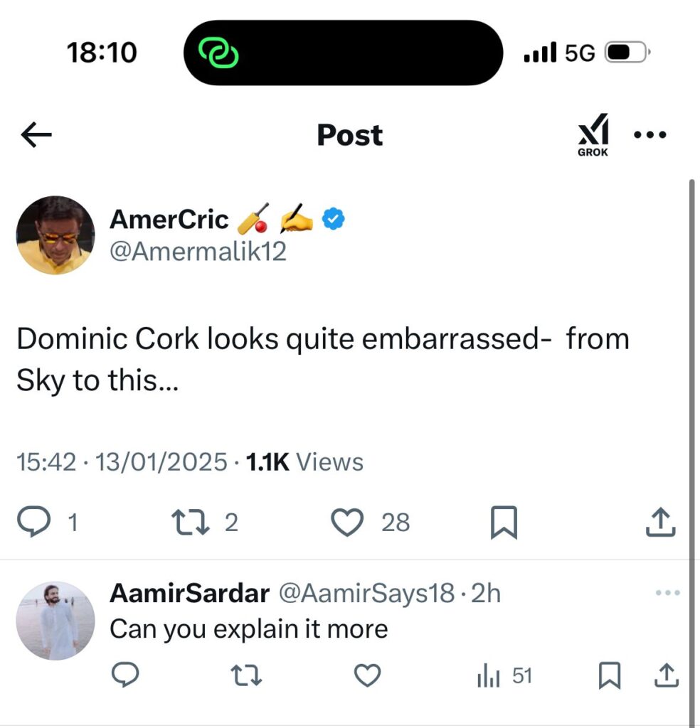Bookmark the main Dominic Cork post
The image size is (700, 728).
coord(504,524)
